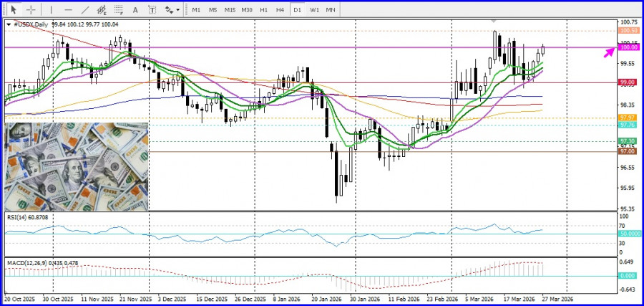This screenshot has width=644, height=306.
Task: Select the D1 daily timeframe
Action: (x=297, y=10)
